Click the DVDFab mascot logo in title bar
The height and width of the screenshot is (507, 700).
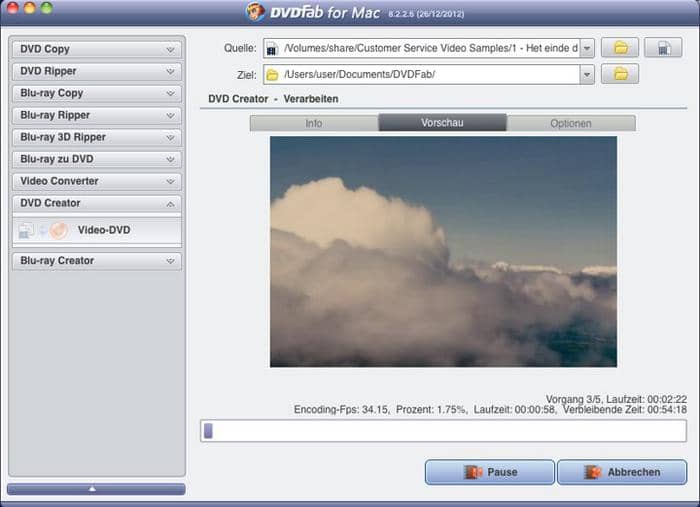click(x=255, y=11)
